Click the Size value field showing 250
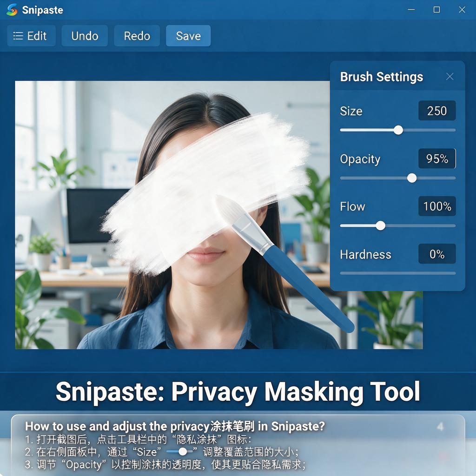The width and height of the screenshot is (476, 476). 437,111
